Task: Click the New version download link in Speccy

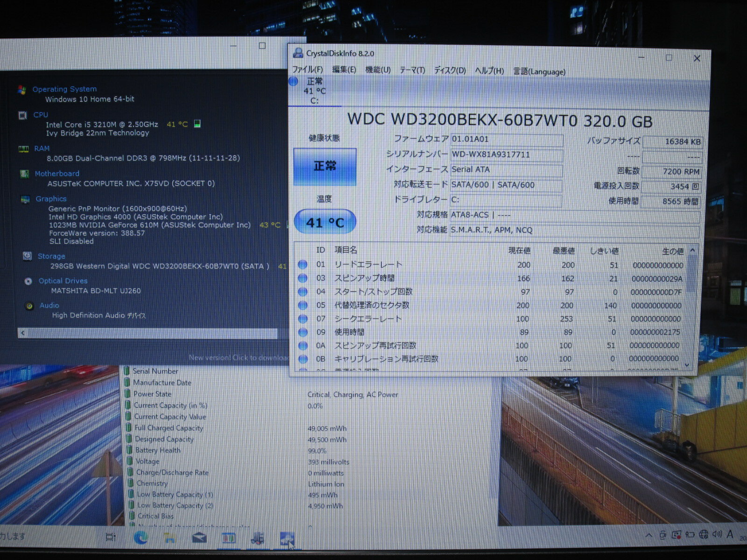Action: pos(239,357)
